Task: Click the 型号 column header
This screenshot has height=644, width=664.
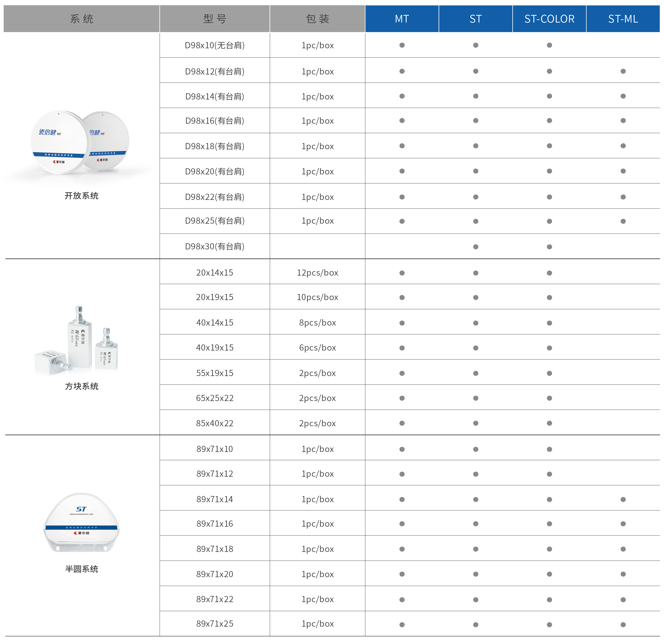Action: pyautogui.click(x=214, y=19)
